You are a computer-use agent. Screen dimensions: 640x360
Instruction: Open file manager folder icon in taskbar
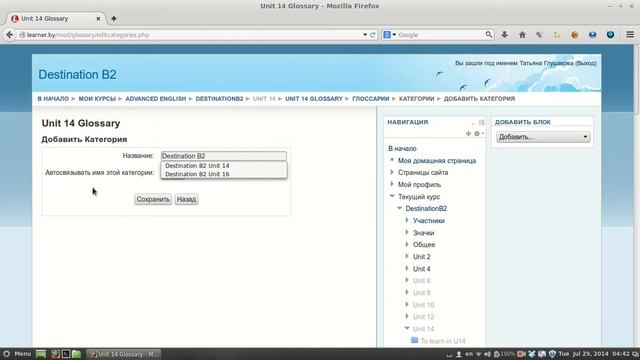point(76,354)
